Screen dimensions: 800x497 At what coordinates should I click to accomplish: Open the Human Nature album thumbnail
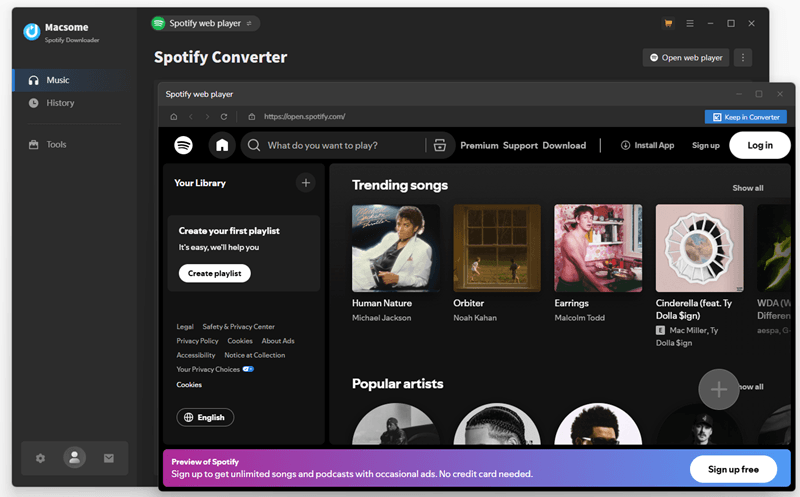[x=396, y=248]
